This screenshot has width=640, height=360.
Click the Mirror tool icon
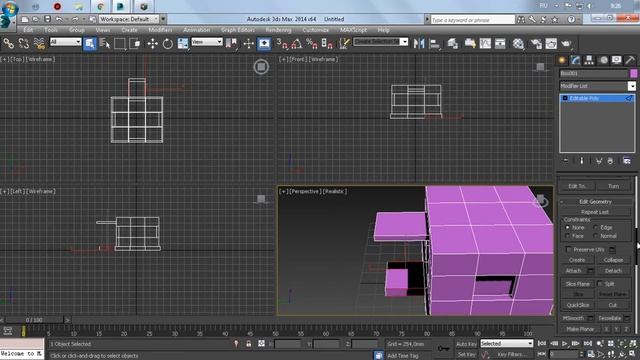coord(419,43)
